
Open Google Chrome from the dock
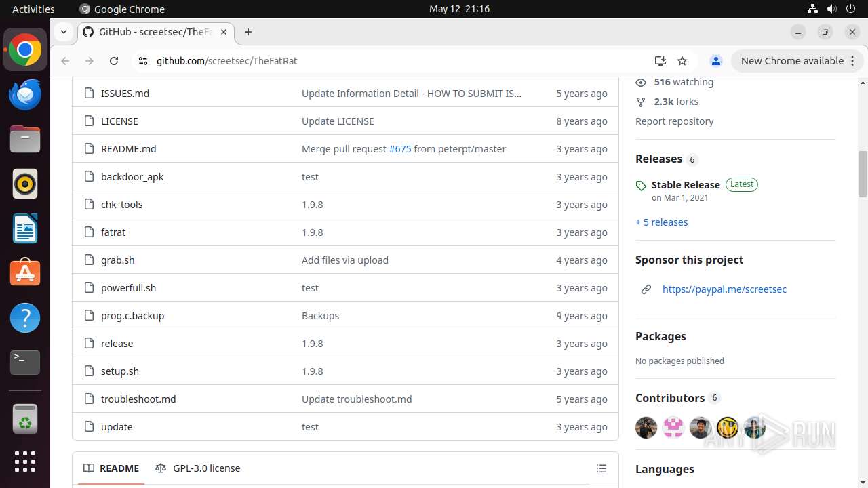tap(25, 50)
